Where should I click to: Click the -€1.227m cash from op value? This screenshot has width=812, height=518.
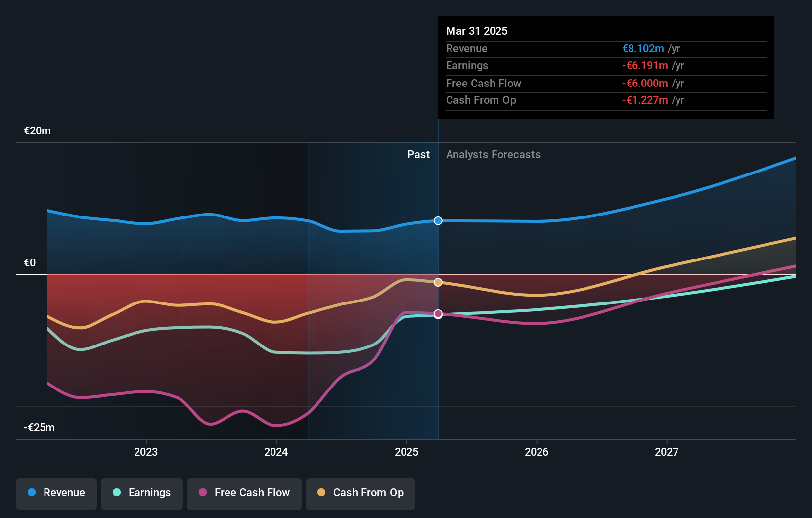pyautogui.click(x=645, y=100)
